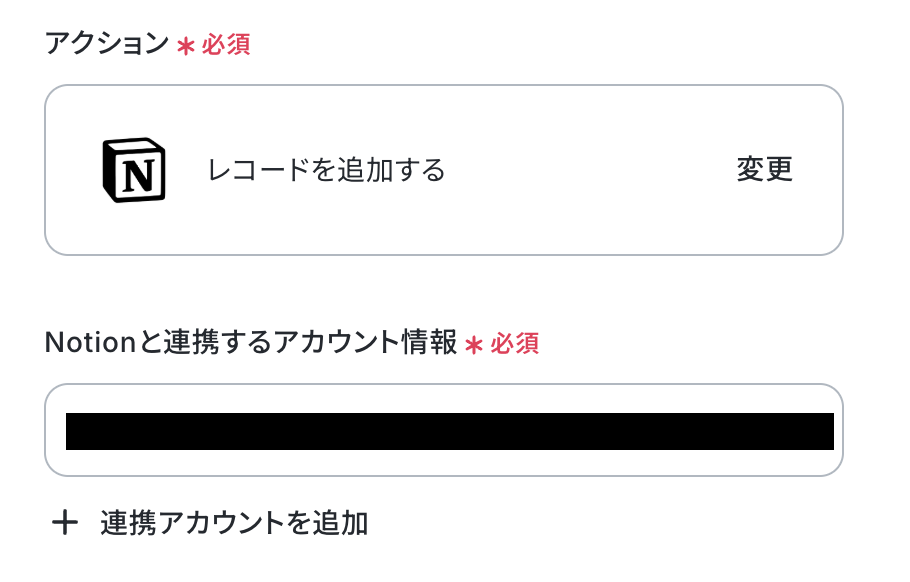Viewport: 910px width, 582px height.
Task: Focus the linked account information box
Action: click(x=444, y=430)
